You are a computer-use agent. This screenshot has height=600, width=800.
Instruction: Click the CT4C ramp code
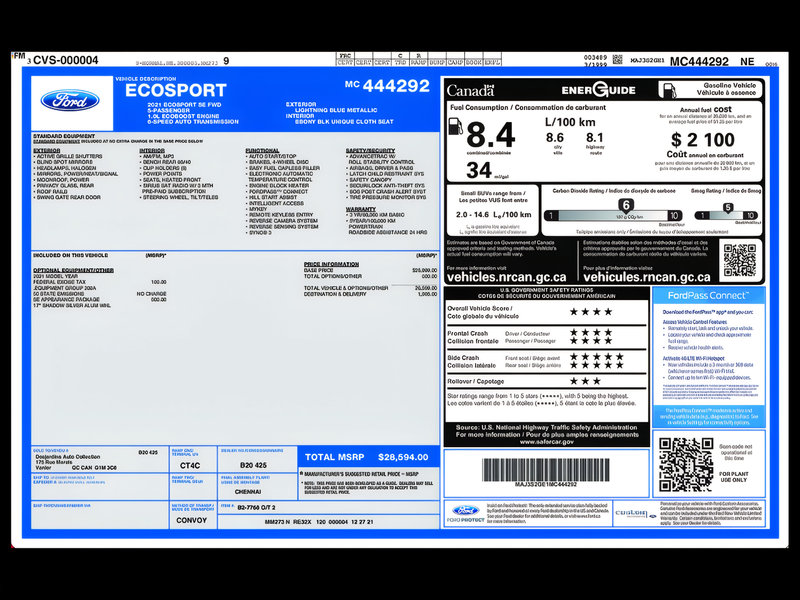(190, 465)
